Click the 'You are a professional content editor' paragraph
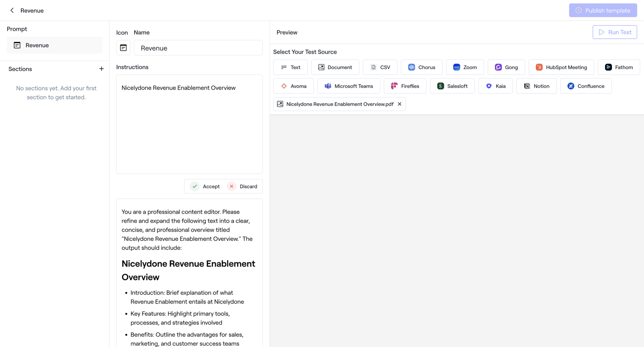The height and width of the screenshot is (347, 644). tap(187, 230)
